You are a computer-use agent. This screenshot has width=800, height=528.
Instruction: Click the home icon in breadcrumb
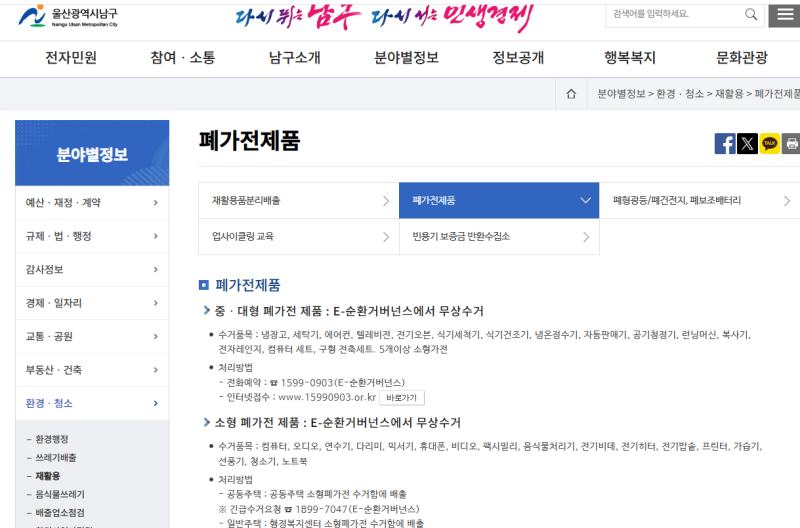click(x=571, y=94)
